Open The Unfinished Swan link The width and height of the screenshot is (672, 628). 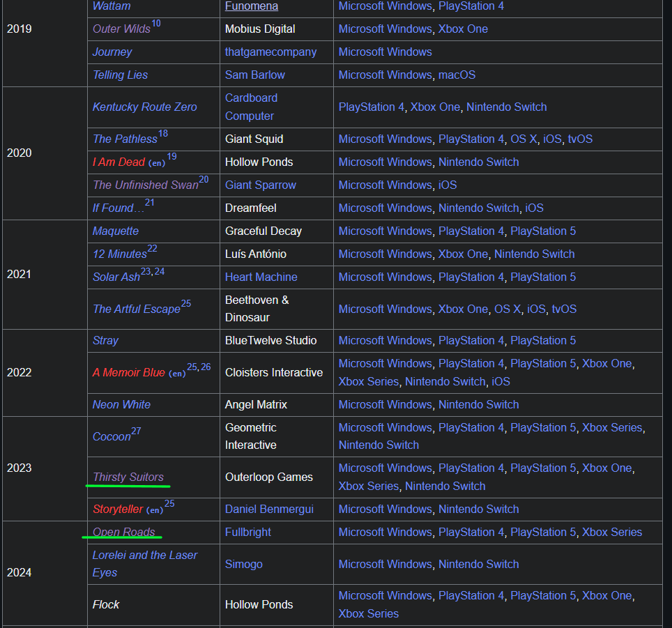[x=146, y=185]
